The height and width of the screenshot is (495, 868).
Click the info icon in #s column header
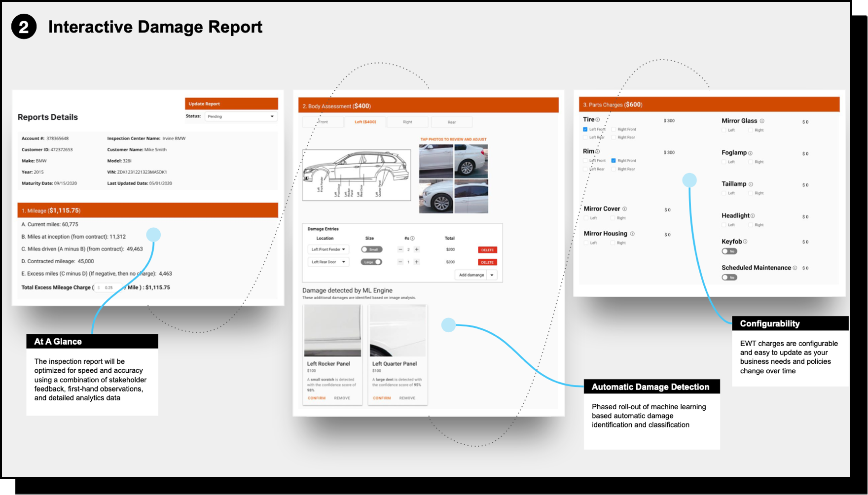point(412,239)
